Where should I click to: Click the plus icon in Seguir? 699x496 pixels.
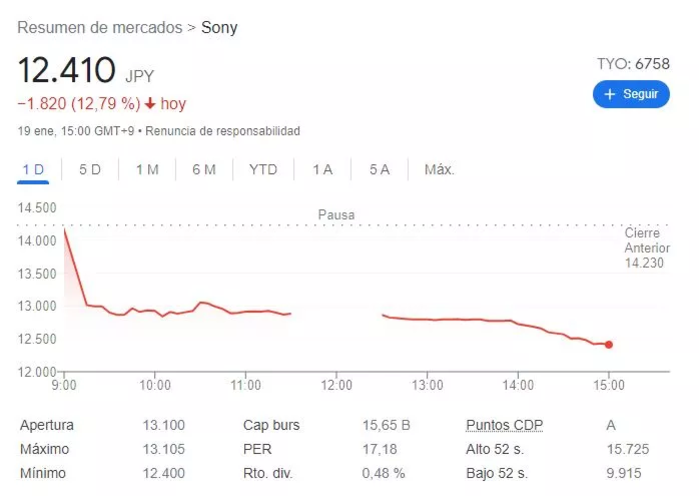pyautogui.click(x=609, y=94)
